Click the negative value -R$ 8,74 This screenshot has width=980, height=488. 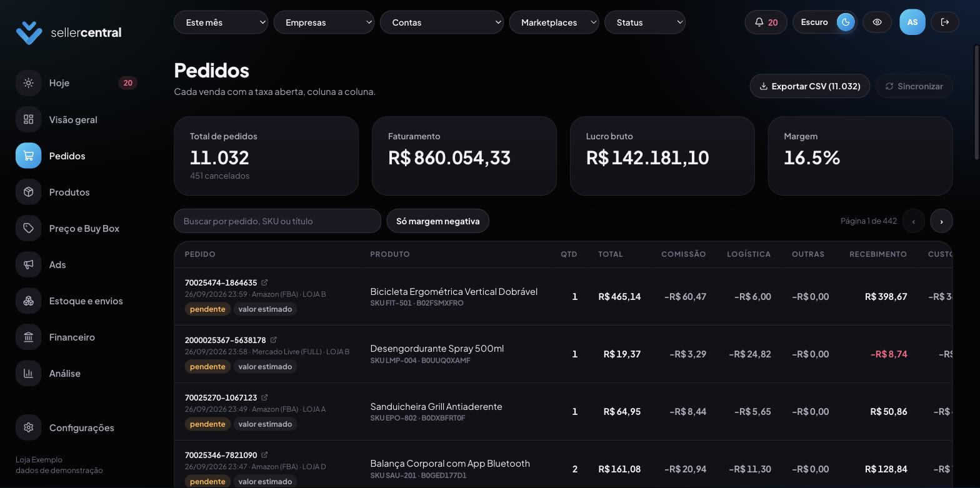click(889, 354)
